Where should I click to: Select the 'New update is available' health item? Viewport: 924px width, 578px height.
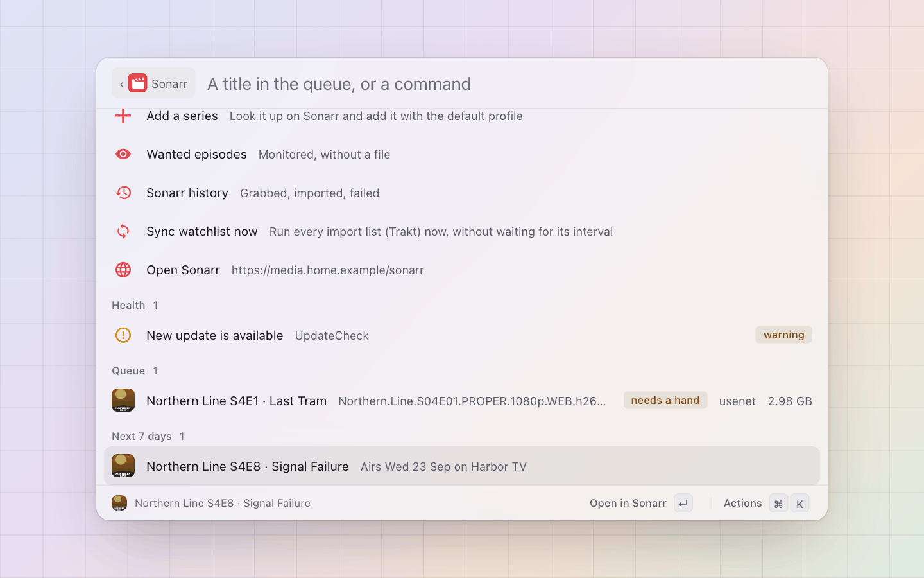pyautogui.click(x=462, y=335)
